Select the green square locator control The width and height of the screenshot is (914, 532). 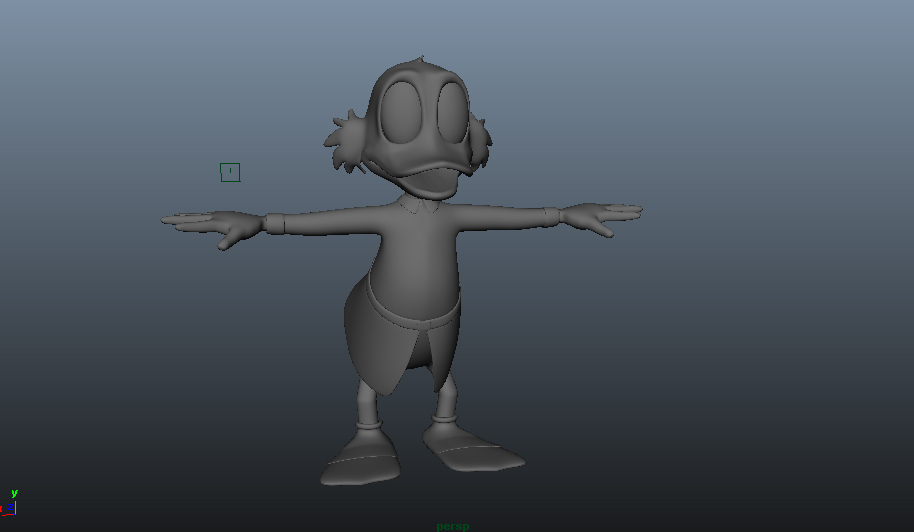[x=230, y=172]
